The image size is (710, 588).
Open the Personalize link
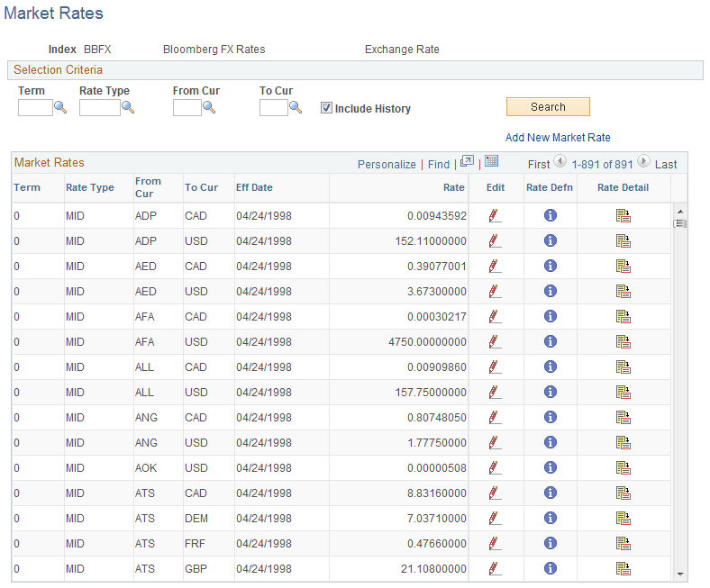(x=387, y=164)
